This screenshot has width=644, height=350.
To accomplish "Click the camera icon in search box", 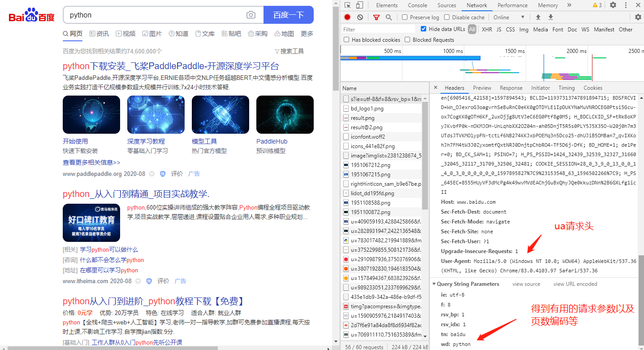I will click(x=251, y=15).
